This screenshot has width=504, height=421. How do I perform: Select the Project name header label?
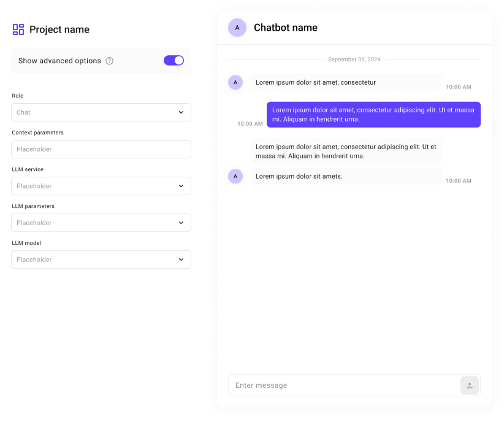point(59,29)
